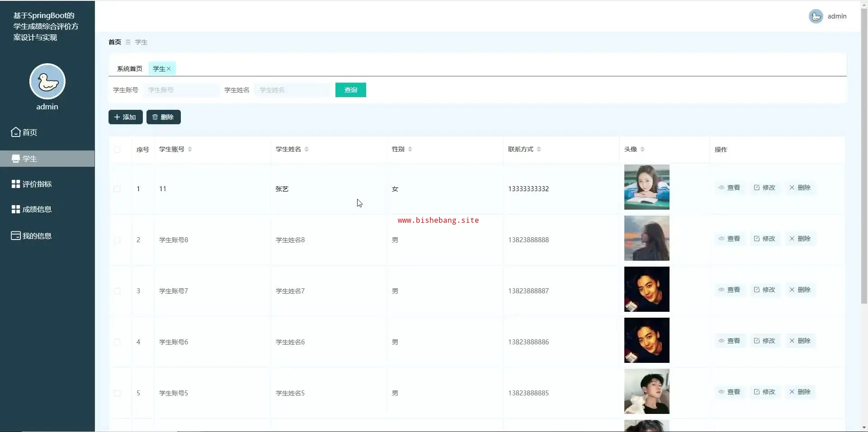Edit the 学生账号8 row via 修改
The height and width of the screenshot is (432, 868).
pyautogui.click(x=764, y=239)
